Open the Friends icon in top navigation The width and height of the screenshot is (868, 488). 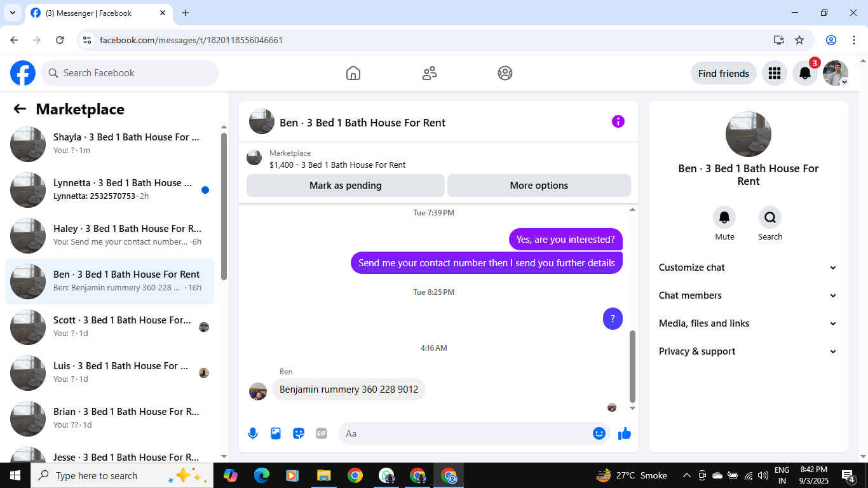pos(430,73)
